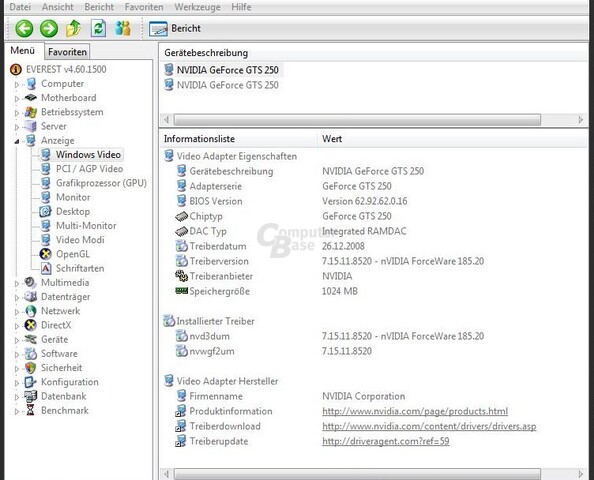Image resolution: width=594 pixels, height=480 pixels.
Task: Collapse the Anzeige tree node
Action: coord(16,141)
